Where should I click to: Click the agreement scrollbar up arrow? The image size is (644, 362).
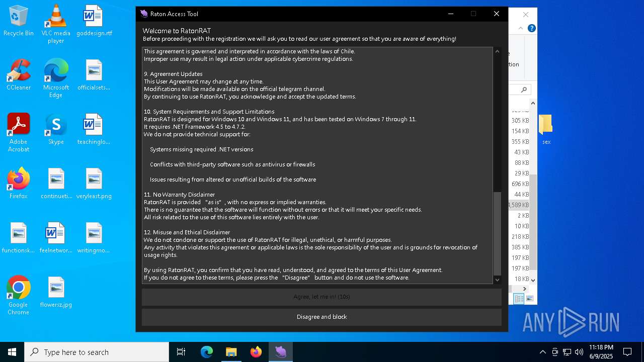(497, 51)
